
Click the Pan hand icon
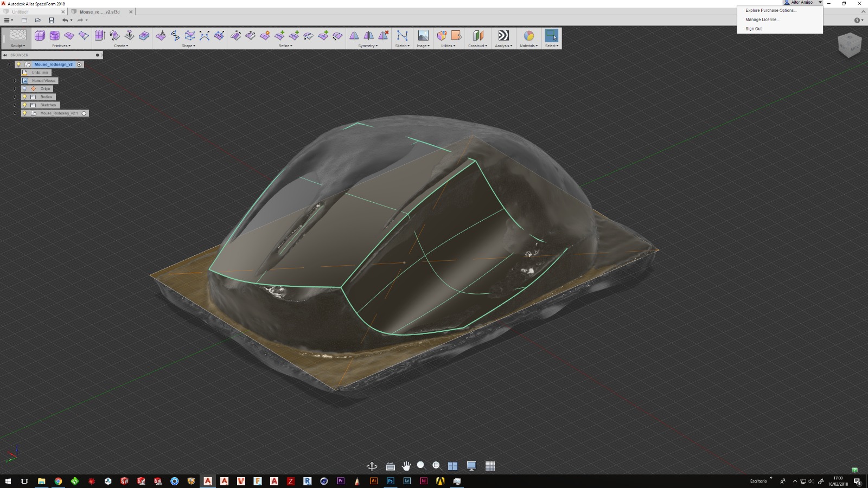coord(406,466)
